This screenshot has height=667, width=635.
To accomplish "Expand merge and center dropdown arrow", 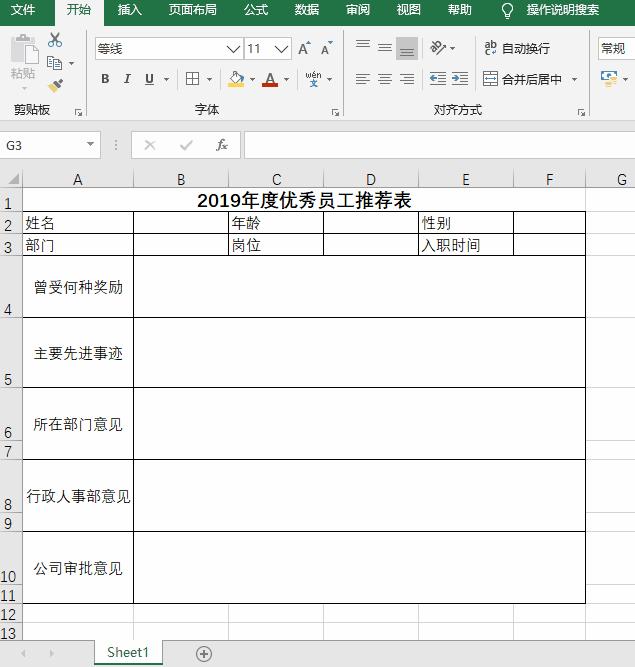I will pos(574,80).
